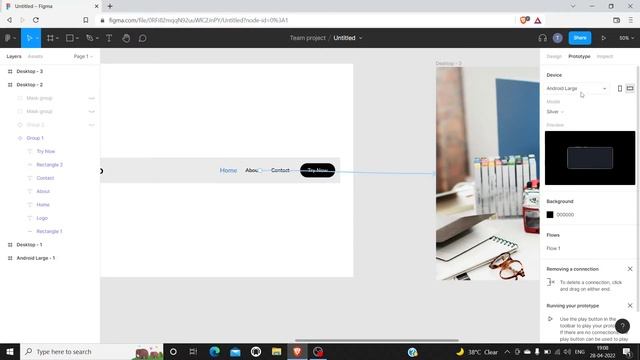Open shape tools dropdown arrow

77,38
